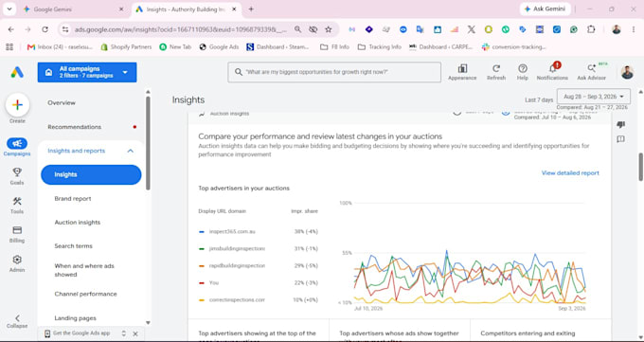This screenshot has height=342, width=644.
Task: Click the browser address bar URL
Action: [180, 29]
